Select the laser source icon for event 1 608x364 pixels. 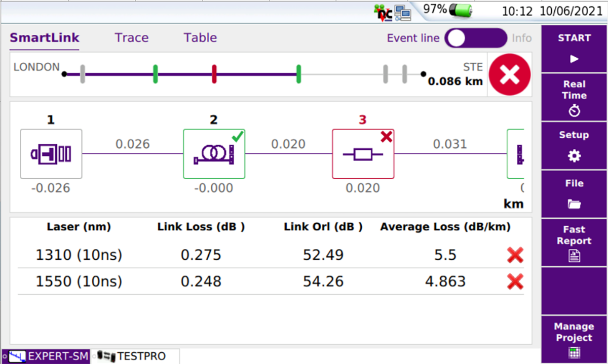click(51, 154)
